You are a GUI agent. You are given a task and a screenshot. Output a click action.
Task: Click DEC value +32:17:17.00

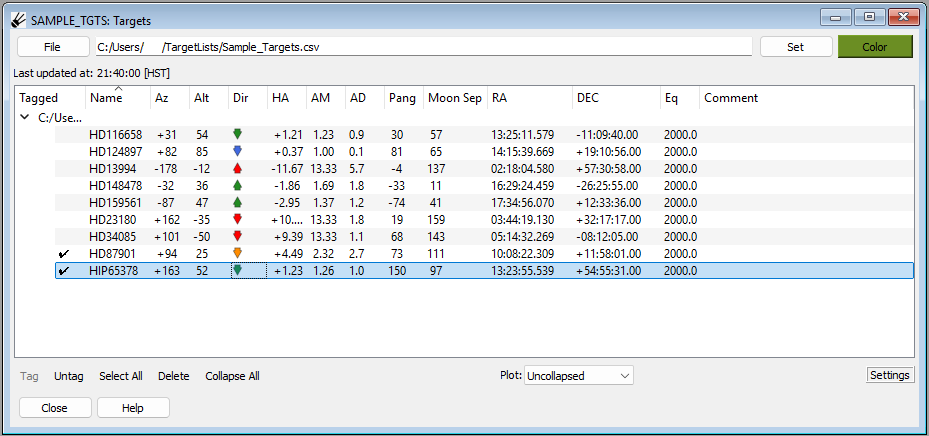(608, 220)
